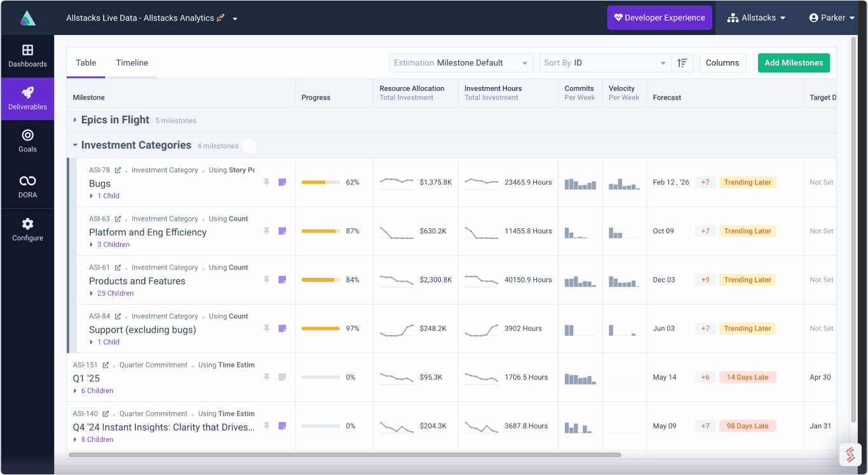Click the Progress column header
Image resolution: width=868 pixels, height=475 pixels.
click(x=316, y=97)
